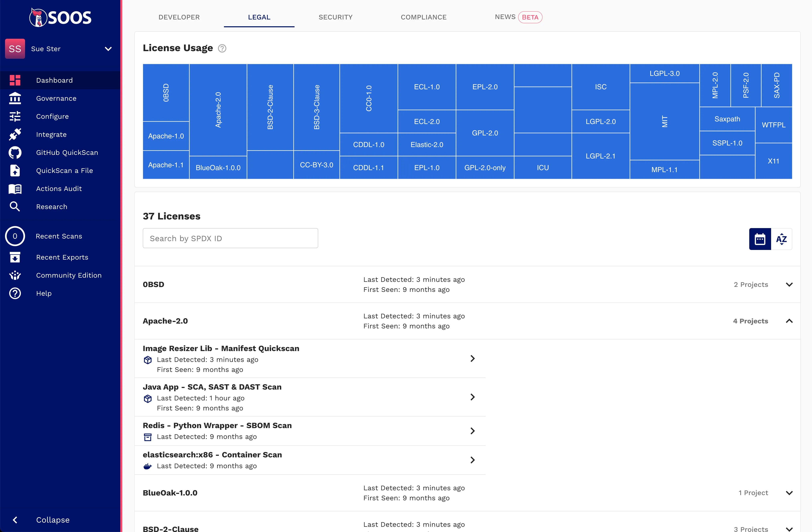Collapse the sidebar
Image resolution: width=812 pixels, height=532 pixels.
[x=53, y=520]
